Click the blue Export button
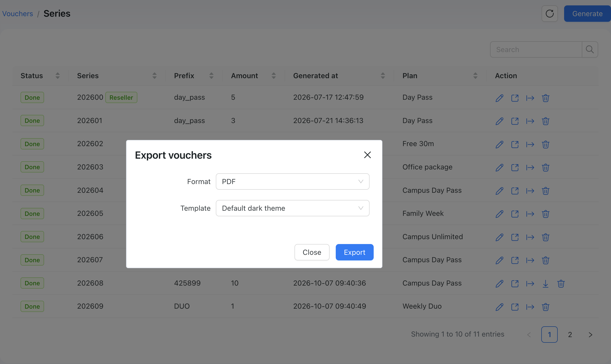Viewport: 611px width, 364px height. (x=354, y=252)
